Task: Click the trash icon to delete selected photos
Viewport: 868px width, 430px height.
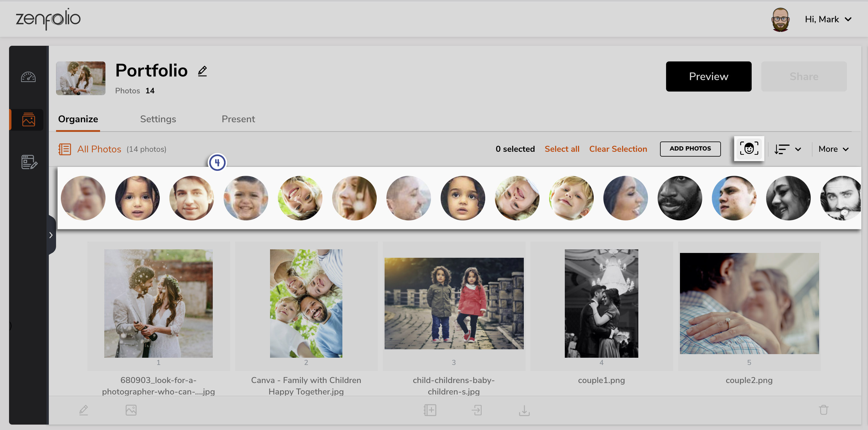Action: [x=824, y=410]
